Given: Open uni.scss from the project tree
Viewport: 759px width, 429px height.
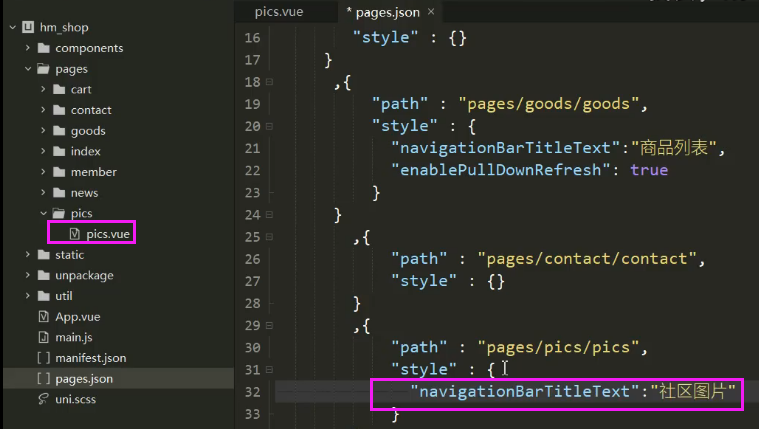Looking at the screenshot, I should click(x=76, y=399).
